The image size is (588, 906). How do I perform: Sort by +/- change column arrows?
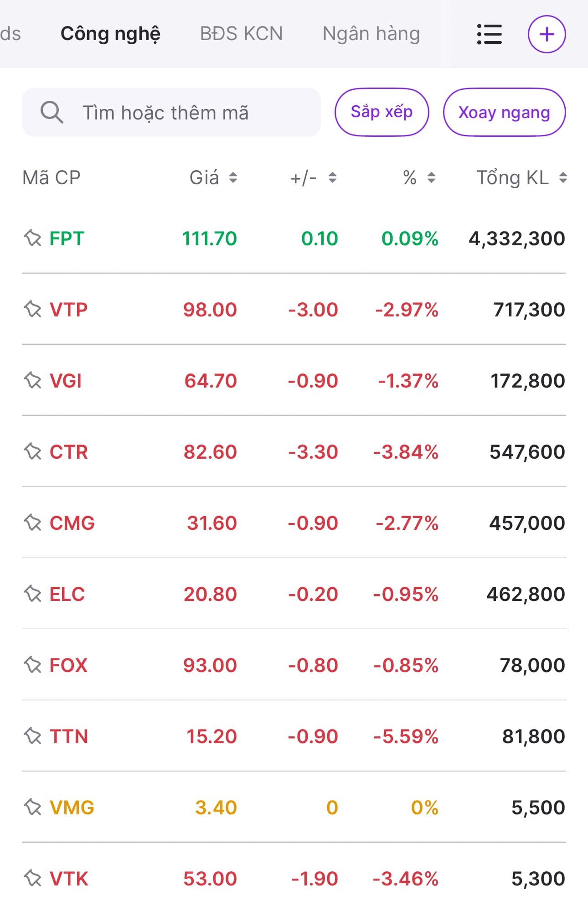click(x=332, y=177)
